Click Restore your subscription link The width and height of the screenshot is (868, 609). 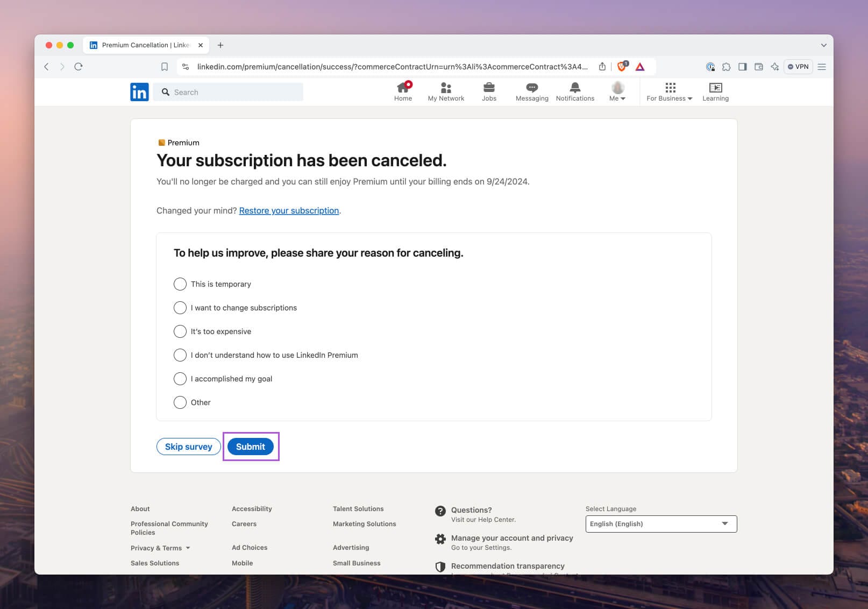[289, 210]
